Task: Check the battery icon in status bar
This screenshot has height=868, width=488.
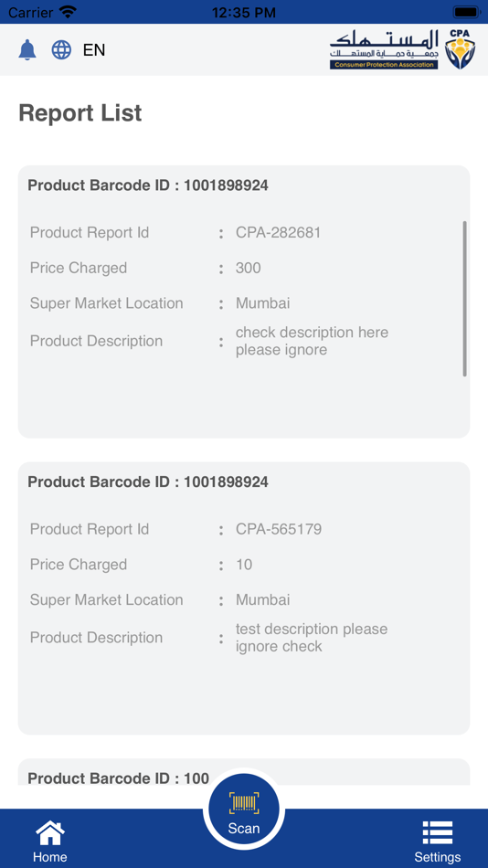Action: [466, 12]
